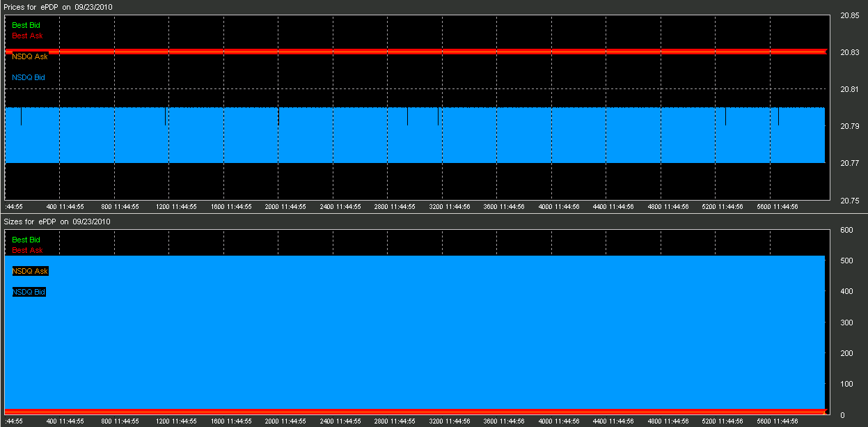Click '3600 11:44:56' on Sizes chart time axis
This screenshot has height=427, width=868.
coord(504,421)
